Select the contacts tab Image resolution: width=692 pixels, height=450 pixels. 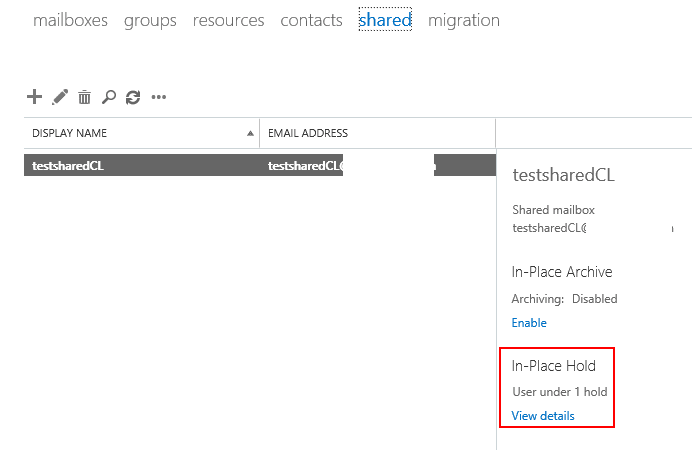[x=311, y=20]
